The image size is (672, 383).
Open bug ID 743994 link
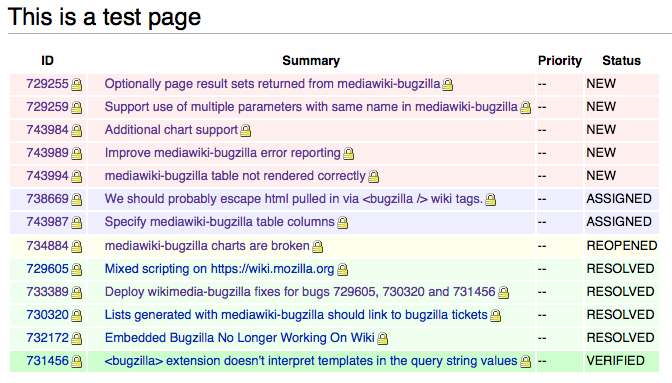(x=48, y=176)
